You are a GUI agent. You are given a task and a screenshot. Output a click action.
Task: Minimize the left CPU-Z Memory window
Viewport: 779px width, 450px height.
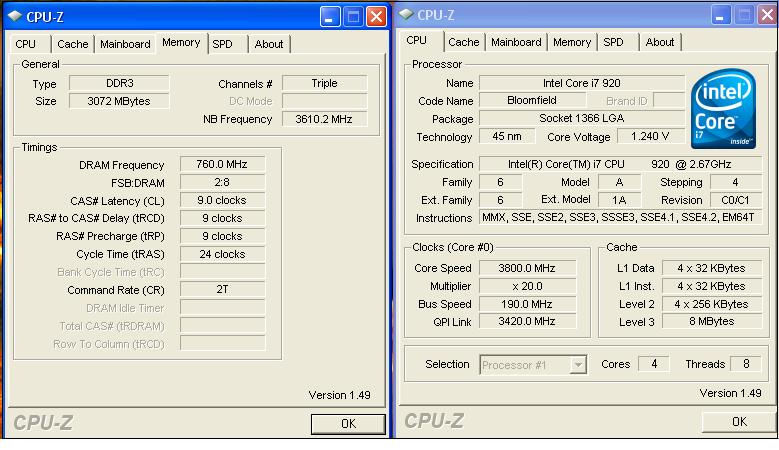(329, 17)
